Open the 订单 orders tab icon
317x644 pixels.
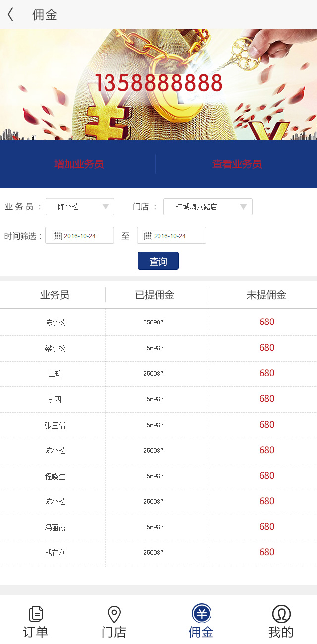tap(36, 614)
